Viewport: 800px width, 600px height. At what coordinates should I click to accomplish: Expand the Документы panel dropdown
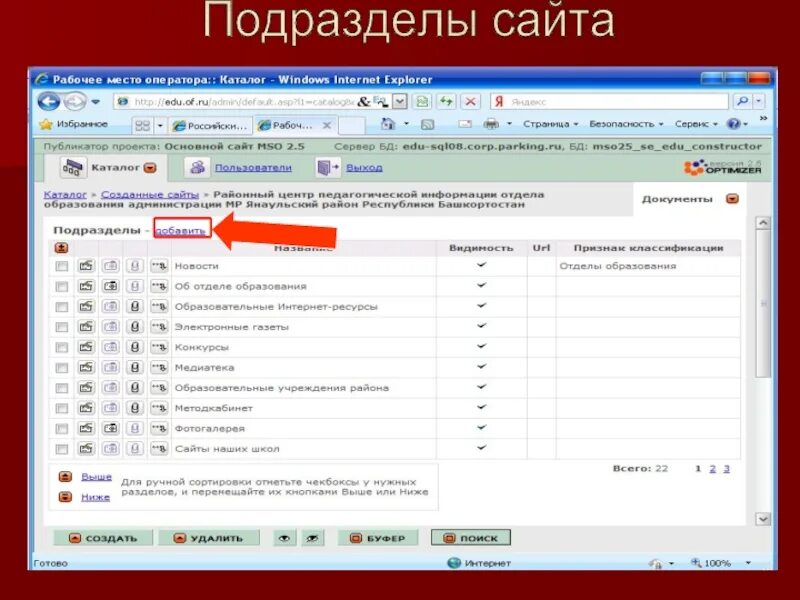[x=732, y=199]
